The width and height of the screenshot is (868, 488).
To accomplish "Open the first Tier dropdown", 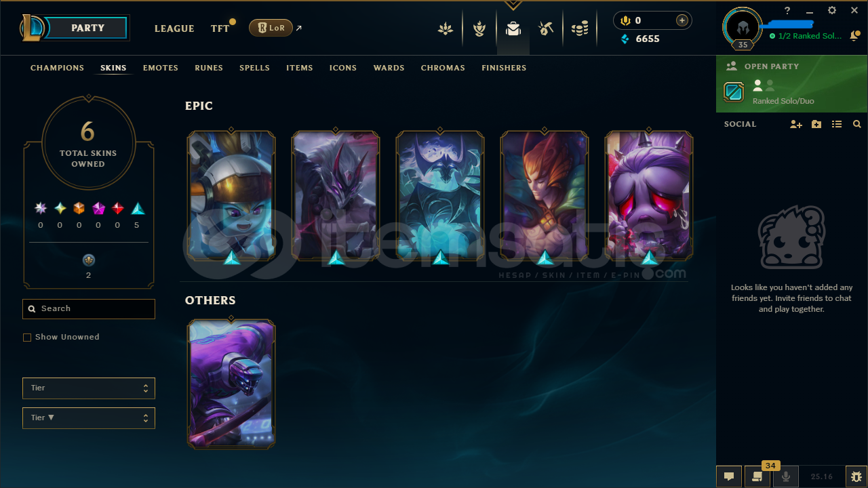I will pos(89,388).
